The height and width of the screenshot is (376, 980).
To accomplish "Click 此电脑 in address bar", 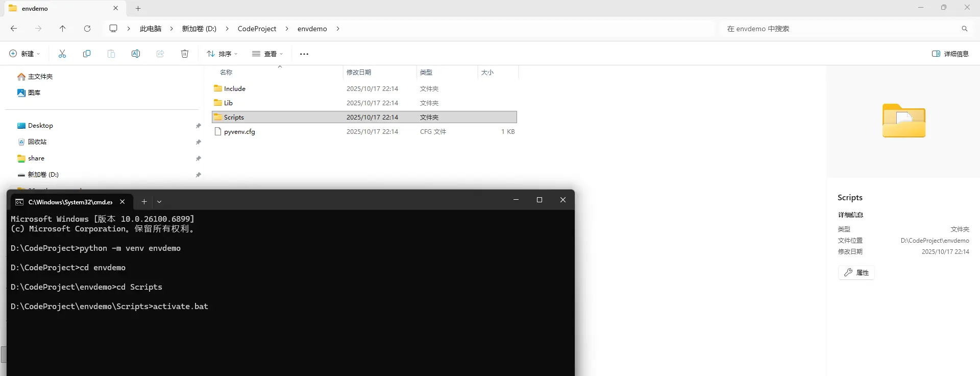I will coord(151,29).
